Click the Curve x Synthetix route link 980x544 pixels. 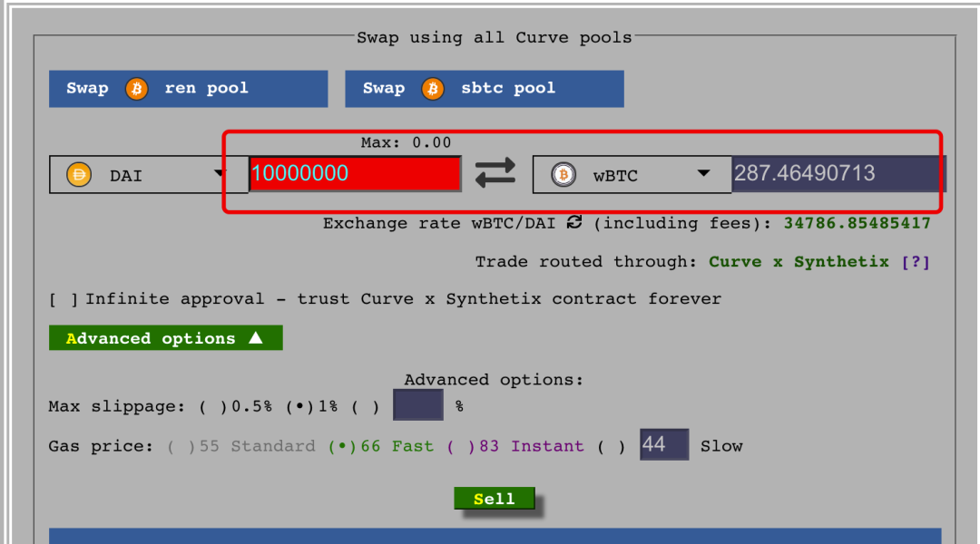(799, 262)
